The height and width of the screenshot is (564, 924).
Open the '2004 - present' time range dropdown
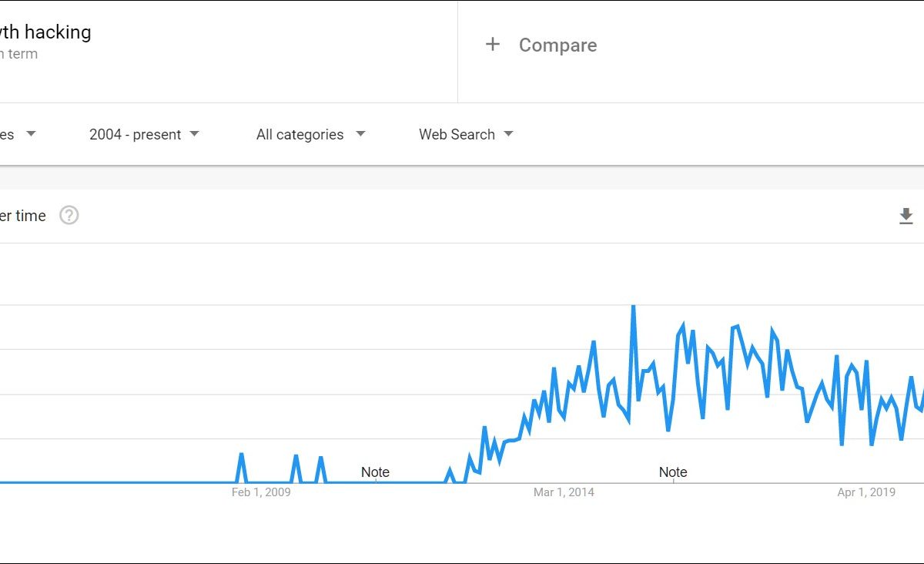click(144, 134)
